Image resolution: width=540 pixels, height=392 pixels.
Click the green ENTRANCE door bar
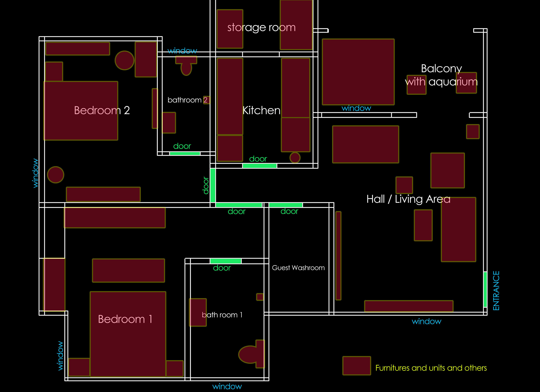pyautogui.click(x=485, y=289)
